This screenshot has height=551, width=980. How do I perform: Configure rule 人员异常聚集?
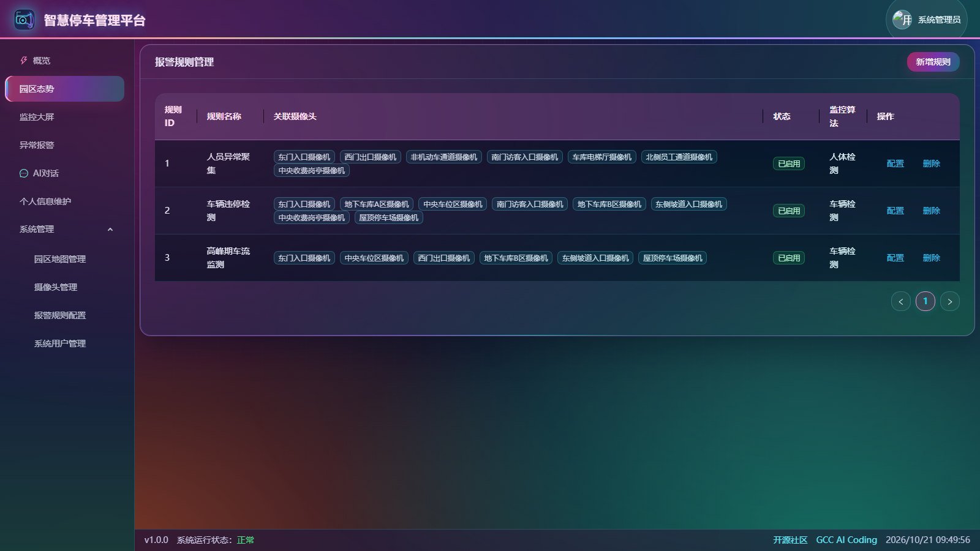point(895,163)
